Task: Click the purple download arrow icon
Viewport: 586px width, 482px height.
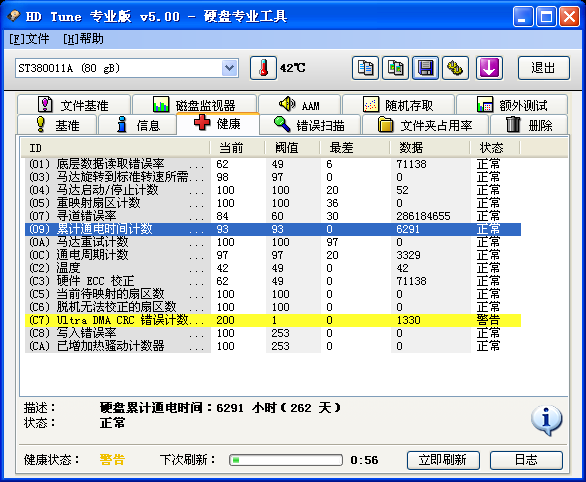Action: [x=489, y=68]
